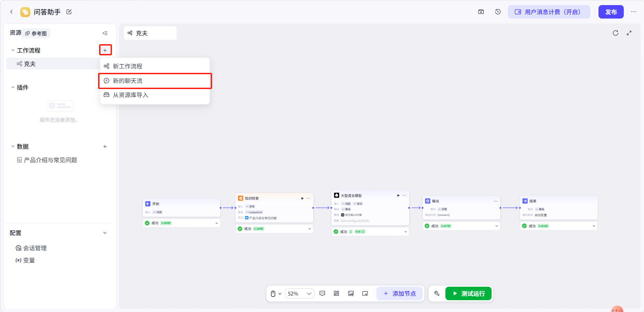Image resolution: width=644 pixels, height=312 pixels.
Task: Open the header more-options ellipsis
Action: point(634,12)
